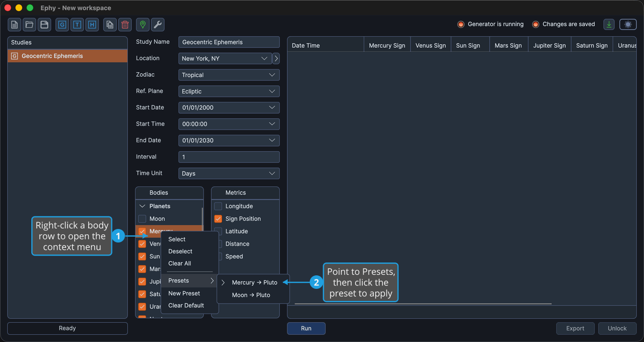The width and height of the screenshot is (644, 342).
Task: Choose Clear All in context menu
Action: click(190, 263)
